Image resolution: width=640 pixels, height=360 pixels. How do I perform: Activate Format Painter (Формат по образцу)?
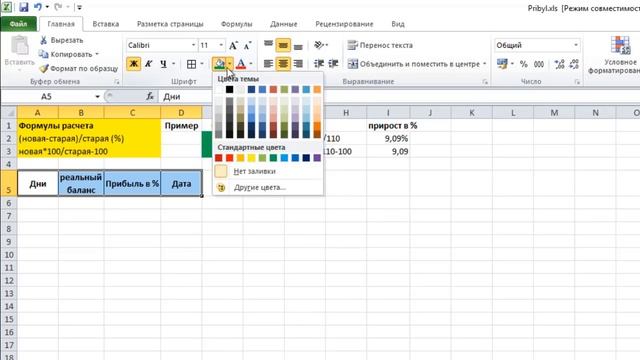coord(78,68)
